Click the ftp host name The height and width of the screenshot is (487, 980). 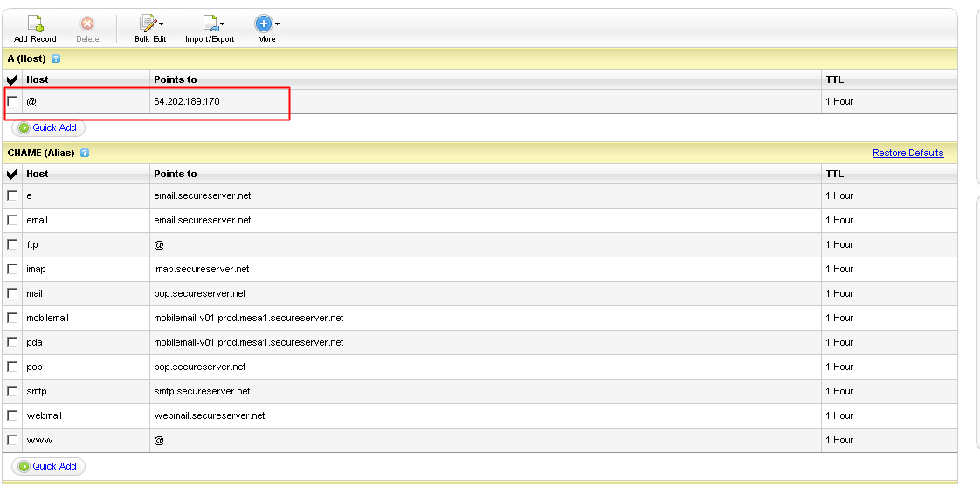pyautogui.click(x=31, y=244)
